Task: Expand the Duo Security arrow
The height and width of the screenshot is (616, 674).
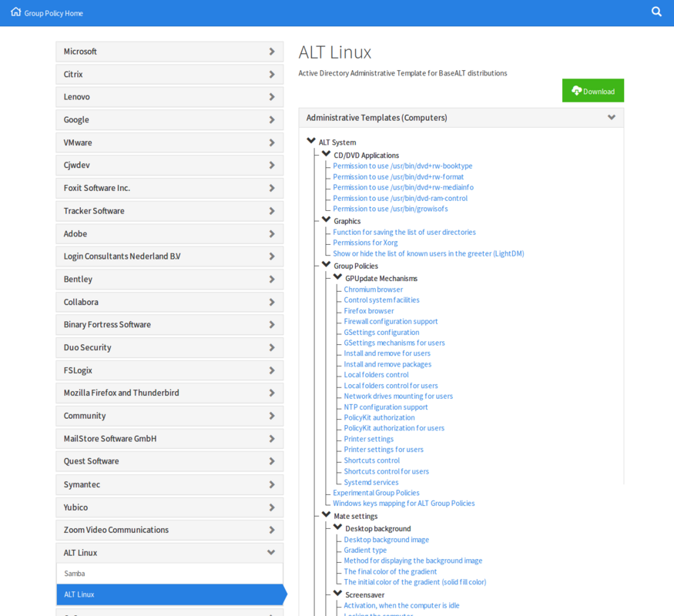Action: pyautogui.click(x=272, y=347)
